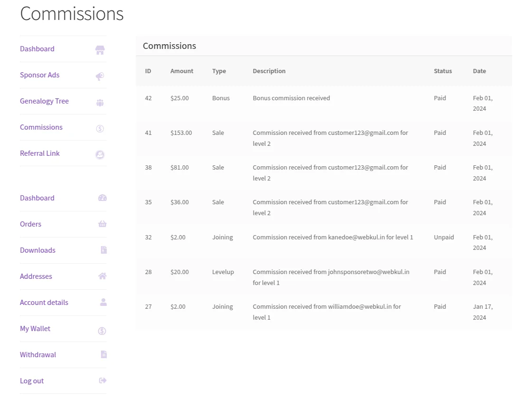Select the Withdrawal link in sidebar

[x=38, y=355]
